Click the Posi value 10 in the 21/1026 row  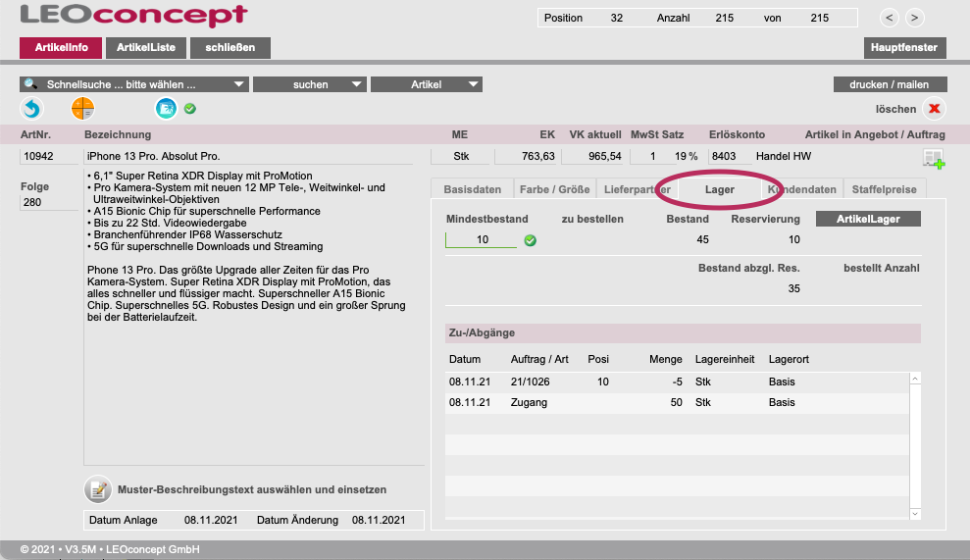coord(602,382)
